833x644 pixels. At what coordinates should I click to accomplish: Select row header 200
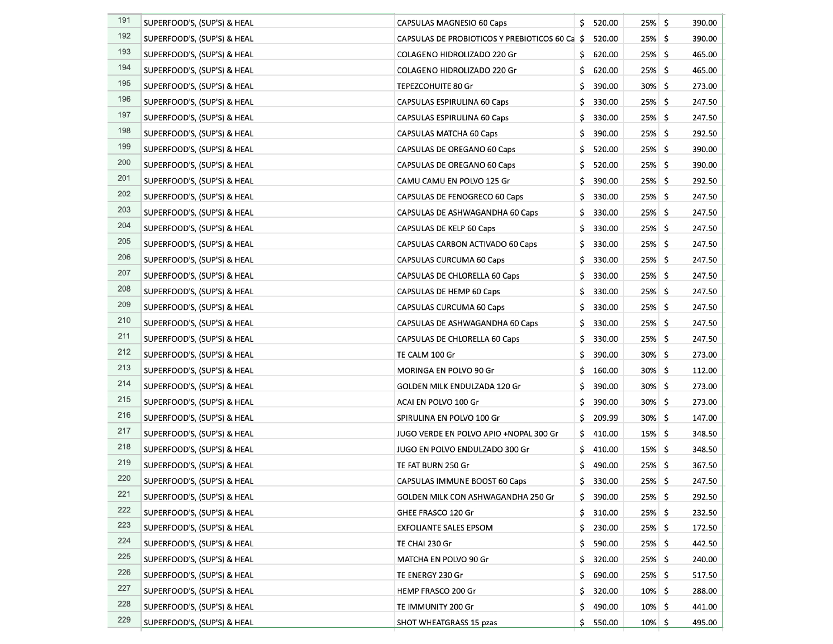124,163
